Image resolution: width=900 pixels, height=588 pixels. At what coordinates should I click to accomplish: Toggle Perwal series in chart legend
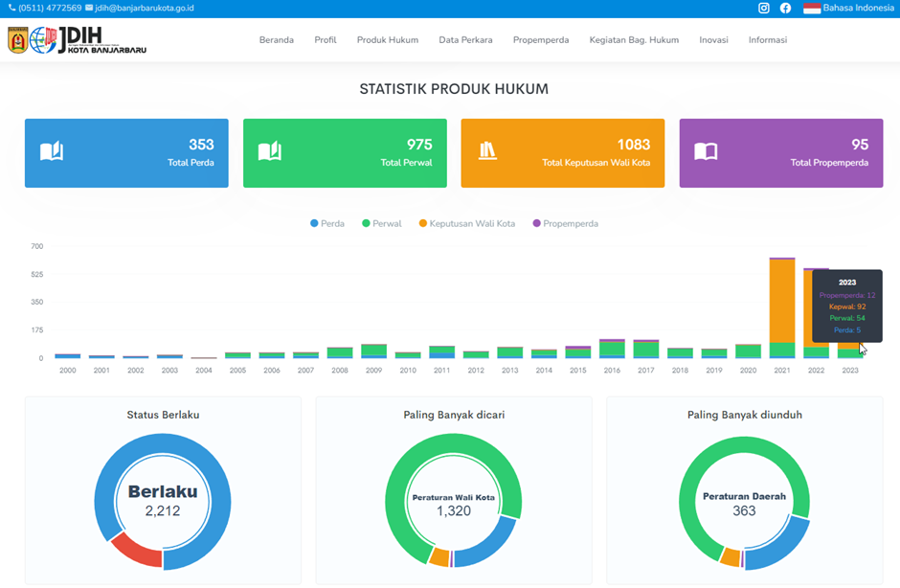(x=381, y=223)
